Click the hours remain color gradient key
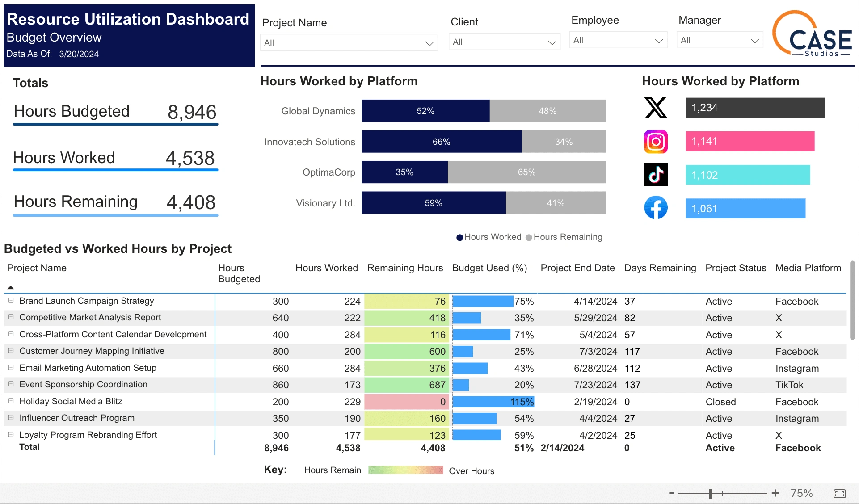859x504 pixels. click(405, 470)
